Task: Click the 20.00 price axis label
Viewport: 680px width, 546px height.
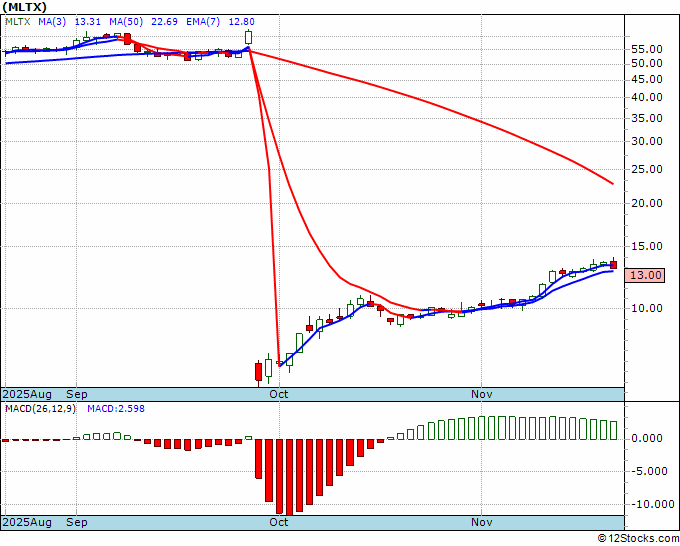Action: [647, 203]
